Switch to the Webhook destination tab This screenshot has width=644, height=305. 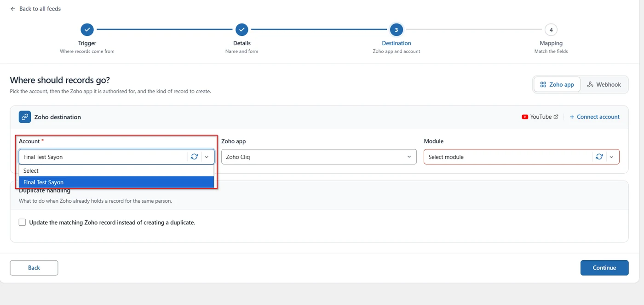click(604, 85)
